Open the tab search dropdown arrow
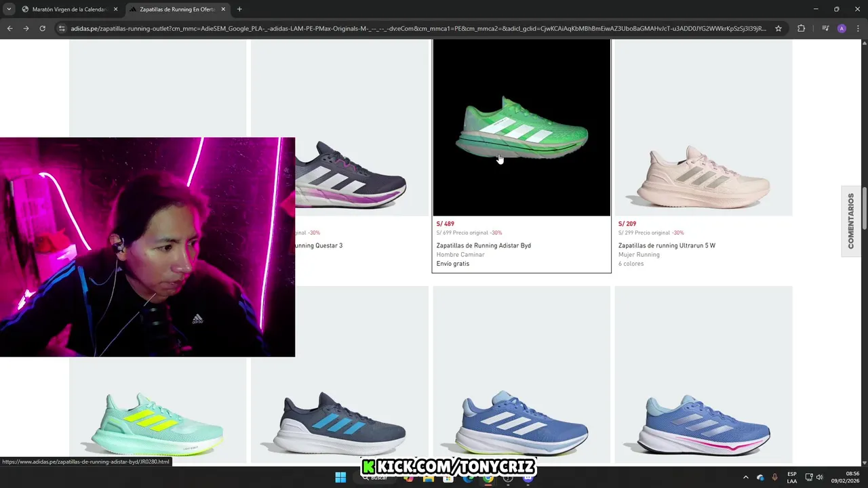Screen dimensions: 868x488 (x=9, y=9)
